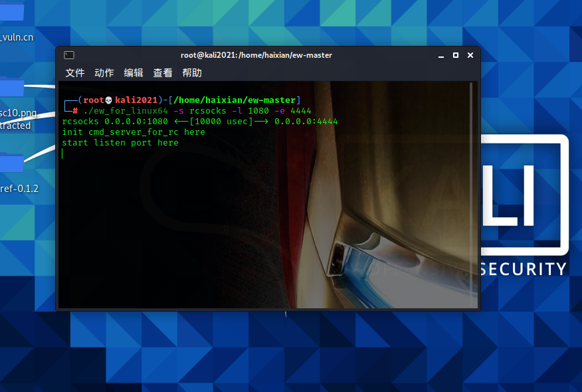The height and width of the screenshot is (392, 582).
Task: Click the terminal cursor line
Action: tap(62, 153)
